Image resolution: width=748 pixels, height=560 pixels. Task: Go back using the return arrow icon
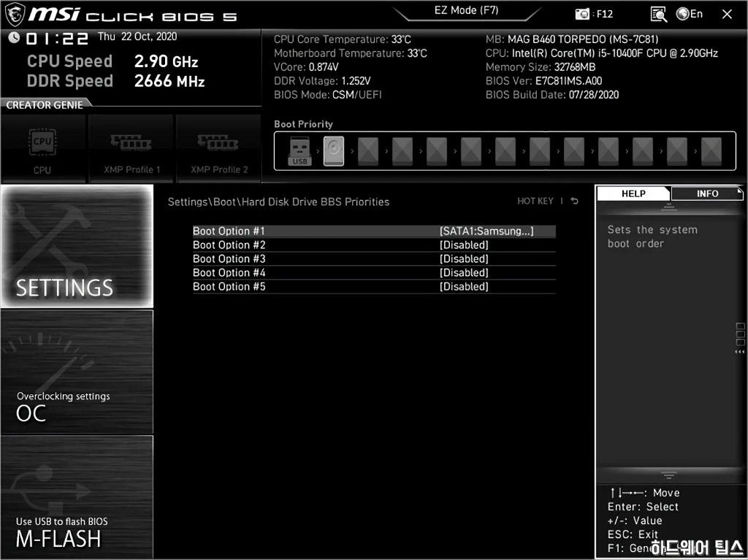(x=575, y=202)
